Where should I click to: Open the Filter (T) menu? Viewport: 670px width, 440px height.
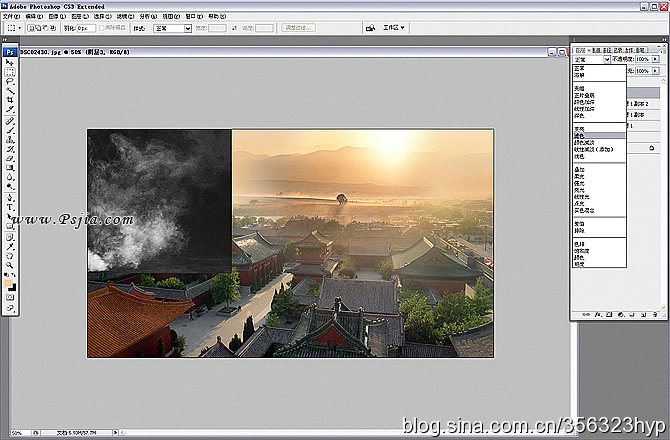pos(125,16)
